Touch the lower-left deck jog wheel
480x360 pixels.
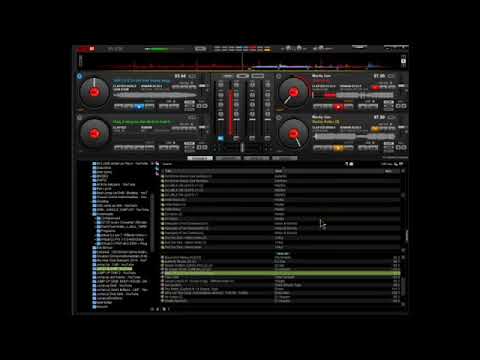coord(95,133)
